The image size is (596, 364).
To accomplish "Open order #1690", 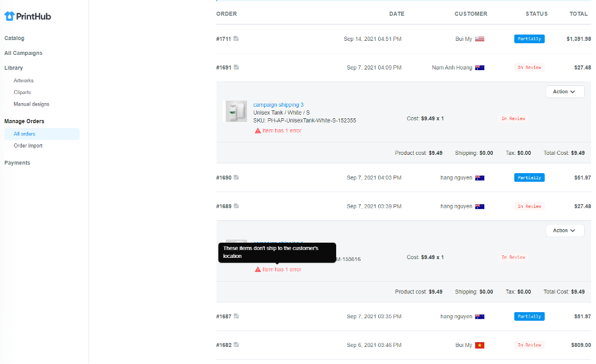I will pyautogui.click(x=223, y=177).
